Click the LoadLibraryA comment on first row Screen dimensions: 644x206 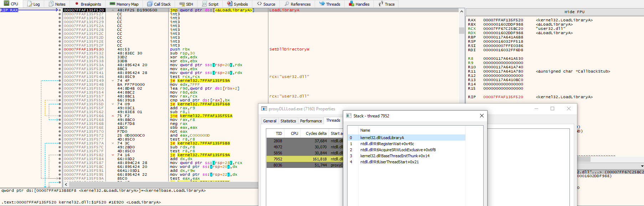284,10
